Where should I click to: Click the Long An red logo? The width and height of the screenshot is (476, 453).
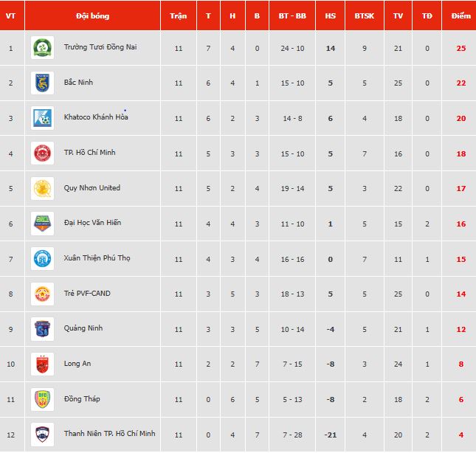[42, 364]
